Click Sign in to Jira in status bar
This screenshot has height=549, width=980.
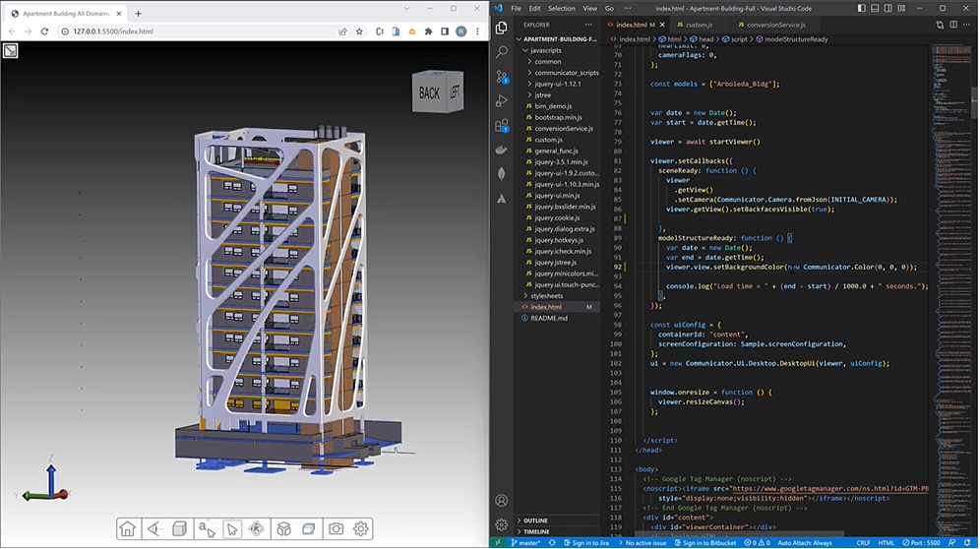click(586, 542)
